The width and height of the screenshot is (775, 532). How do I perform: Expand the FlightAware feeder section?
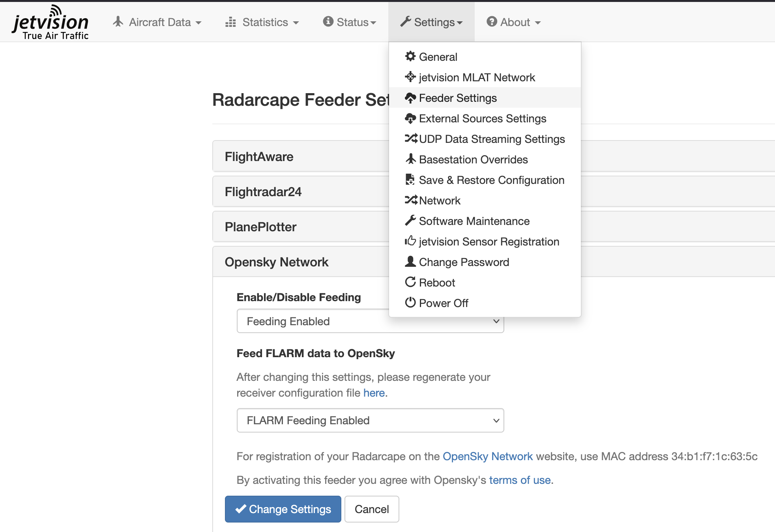259,156
